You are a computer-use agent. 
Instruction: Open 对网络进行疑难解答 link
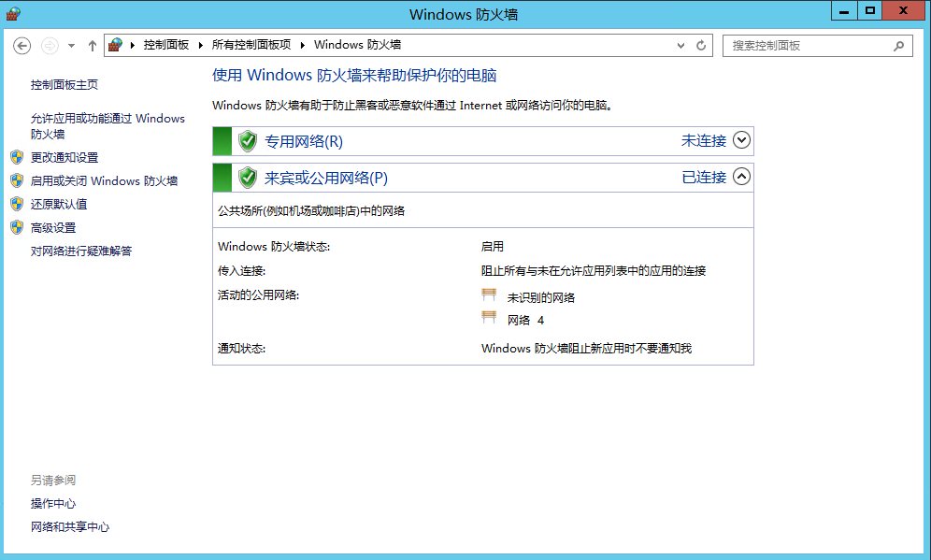pyautogui.click(x=81, y=251)
